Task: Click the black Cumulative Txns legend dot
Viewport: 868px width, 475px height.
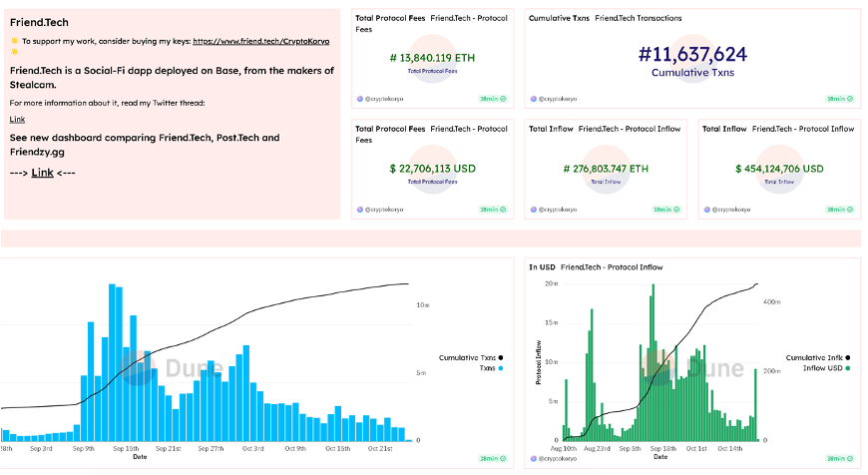Action: (501, 357)
